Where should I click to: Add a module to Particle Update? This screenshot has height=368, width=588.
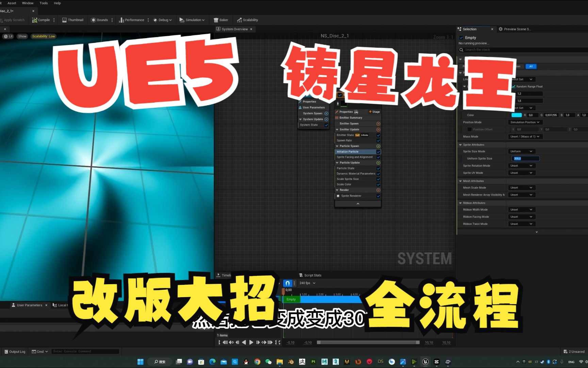point(378,163)
